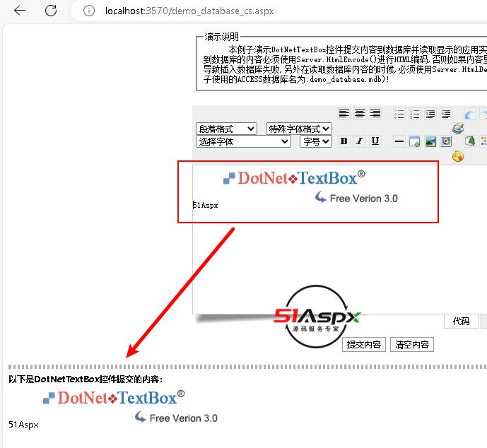Viewport: 487px width, 448px height.
Task: Insert media via the disc icon
Action: 446,141
